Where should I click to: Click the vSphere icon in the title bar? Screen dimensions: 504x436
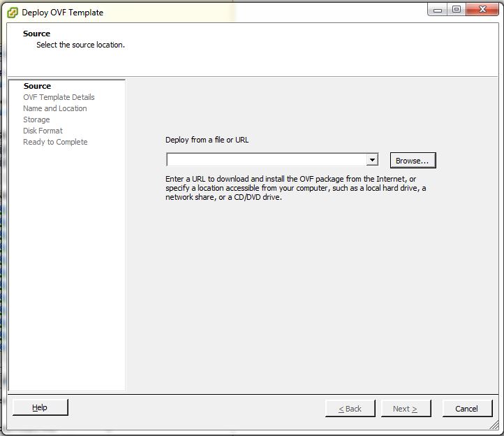12,12
